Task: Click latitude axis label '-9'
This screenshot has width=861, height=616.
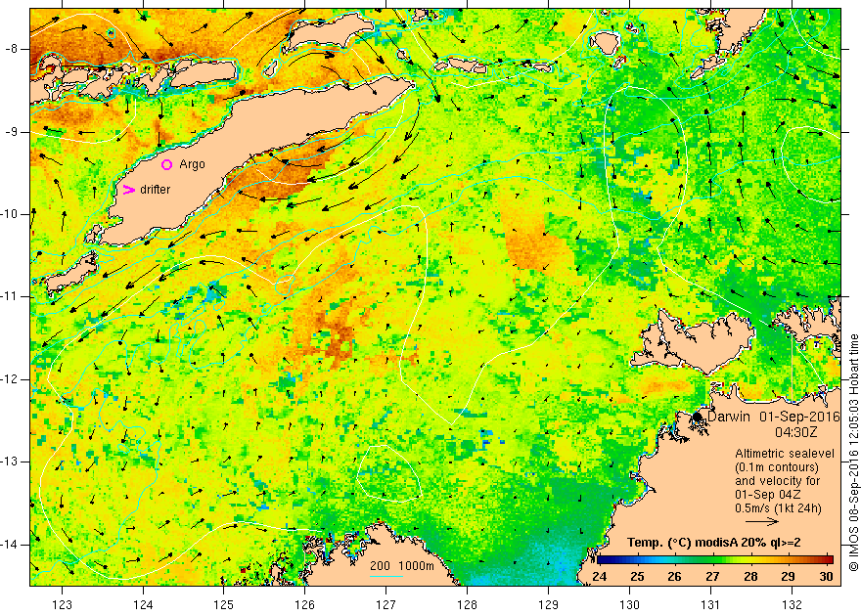Action: pyautogui.click(x=11, y=132)
